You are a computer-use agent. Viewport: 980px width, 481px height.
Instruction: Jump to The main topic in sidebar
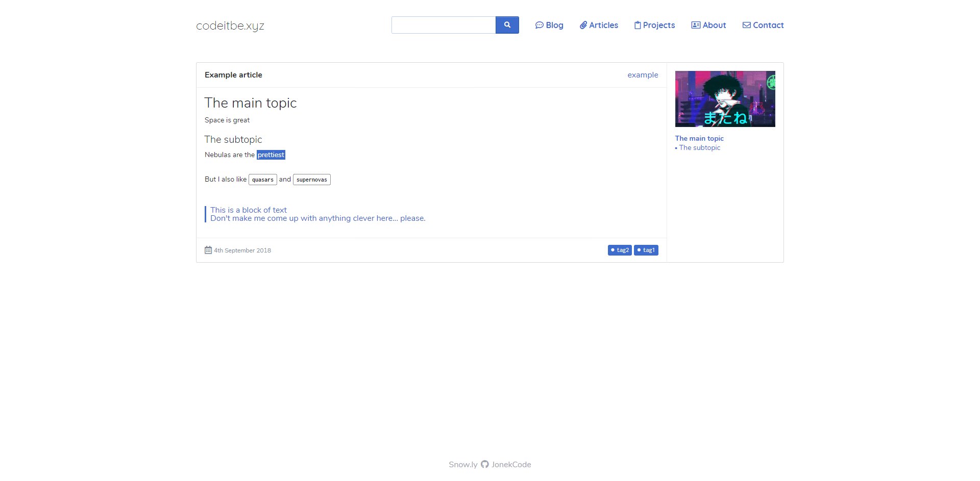(x=699, y=138)
